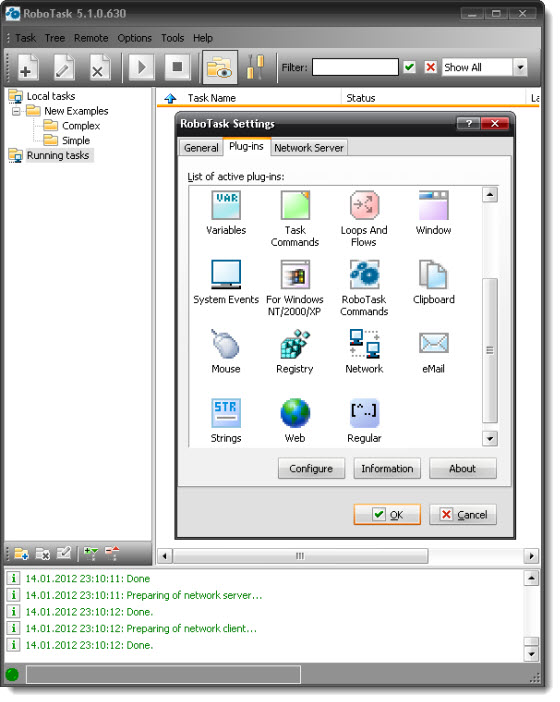Open the Remote menu
Screen dimensions: 560x702
point(91,38)
